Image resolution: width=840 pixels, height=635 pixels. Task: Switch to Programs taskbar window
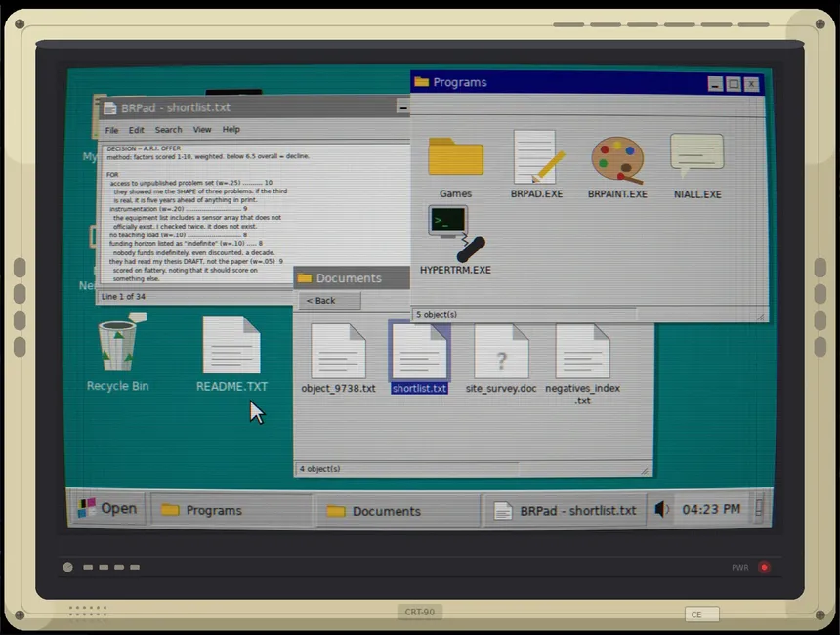(x=231, y=510)
